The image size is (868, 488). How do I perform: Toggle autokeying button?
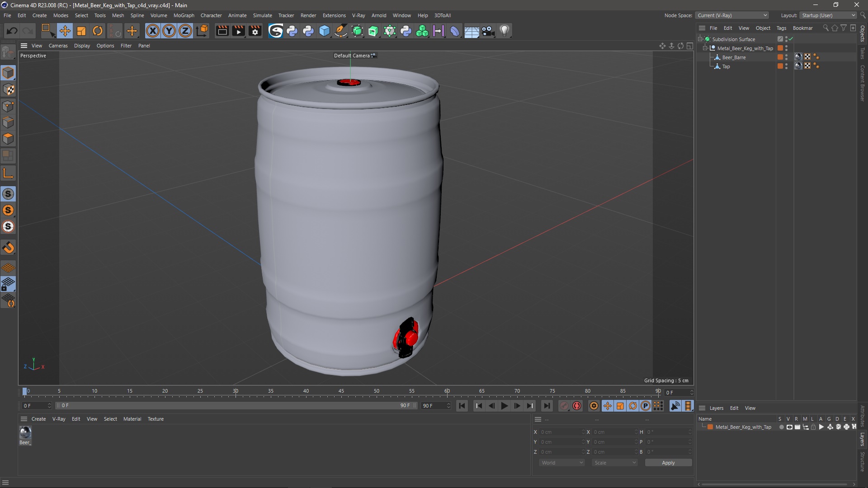pos(576,406)
